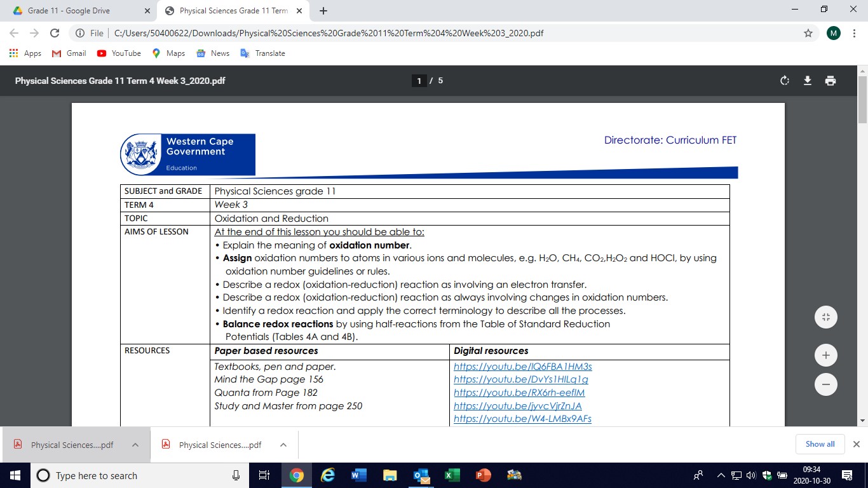This screenshot has height=488, width=868.
Task: Open the Chrome menu with three dots
Action: [x=855, y=33]
